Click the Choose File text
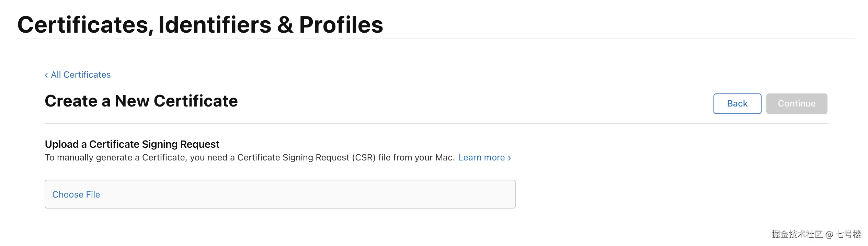Screen dimensions: 868x246 (76, 194)
